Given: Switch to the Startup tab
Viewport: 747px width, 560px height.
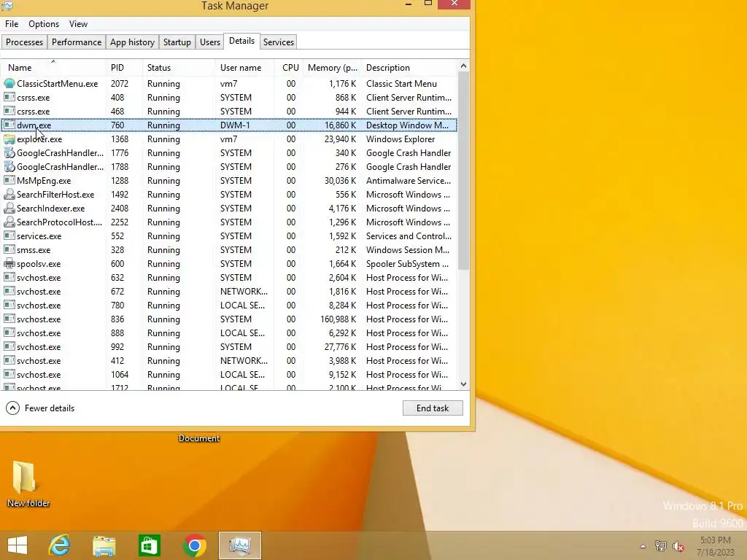Looking at the screenshot, I should [177, 42].
